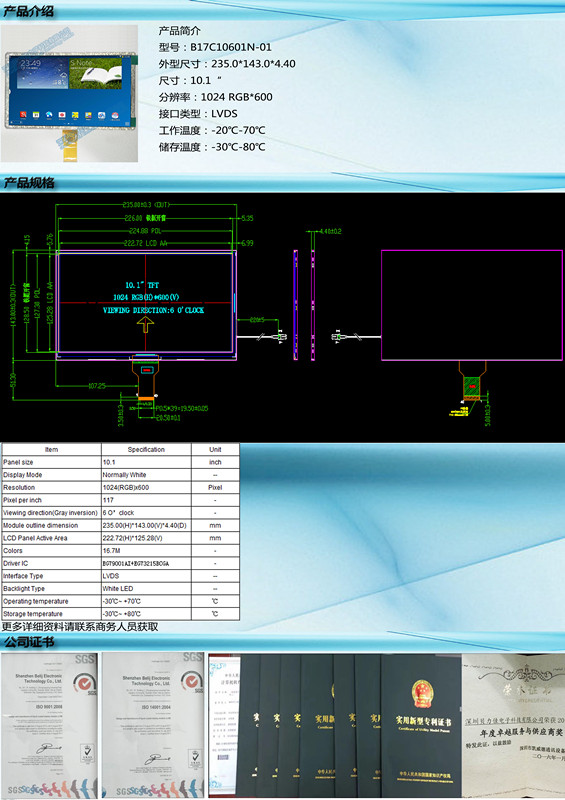The image size is (565, 800).
Task: Click the Driver IC specification row
Action: tap(120, 563)
